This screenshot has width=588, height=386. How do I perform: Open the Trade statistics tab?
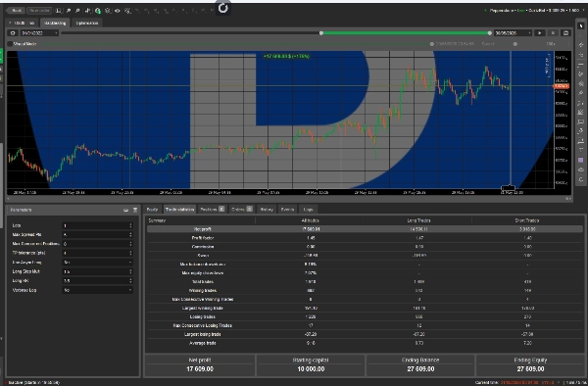tap(179, 209)
